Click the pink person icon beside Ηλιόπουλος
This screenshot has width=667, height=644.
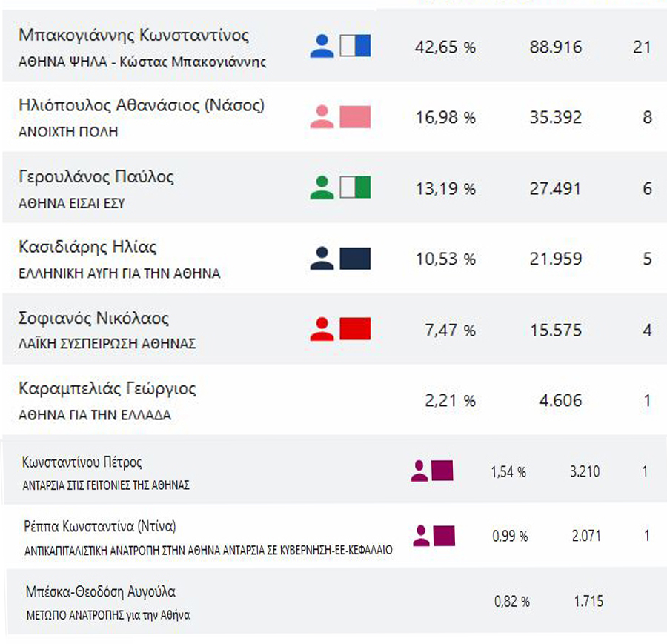(x=322, y=117)
